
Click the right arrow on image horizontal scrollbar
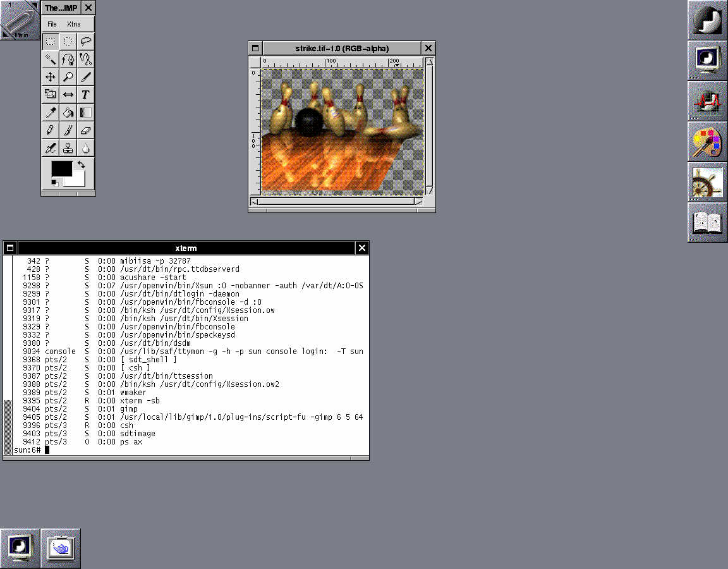(418, 202)
